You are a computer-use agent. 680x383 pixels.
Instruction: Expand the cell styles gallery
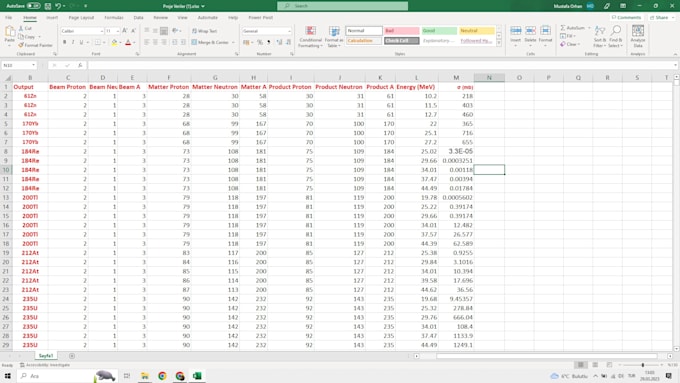[499, 43]
